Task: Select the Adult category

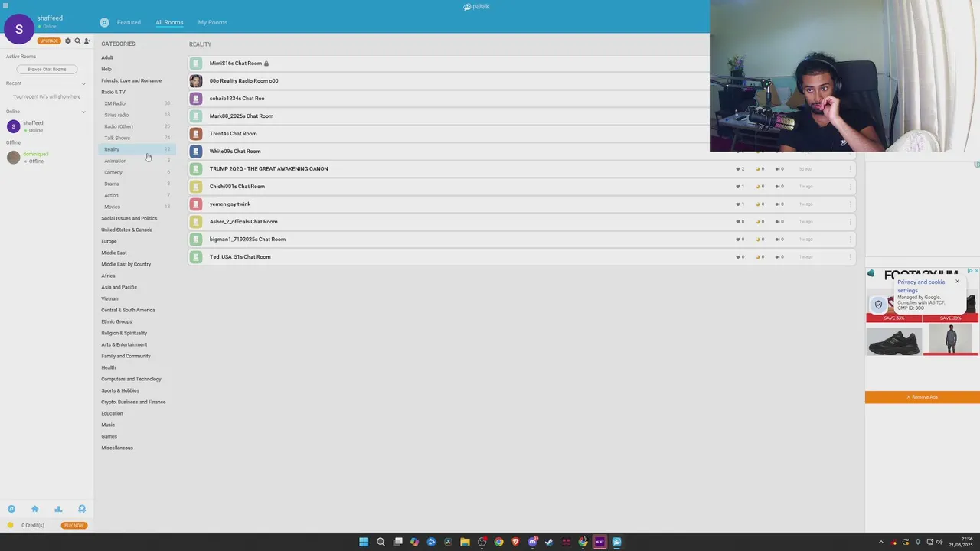Action: (x=107, y=57)
